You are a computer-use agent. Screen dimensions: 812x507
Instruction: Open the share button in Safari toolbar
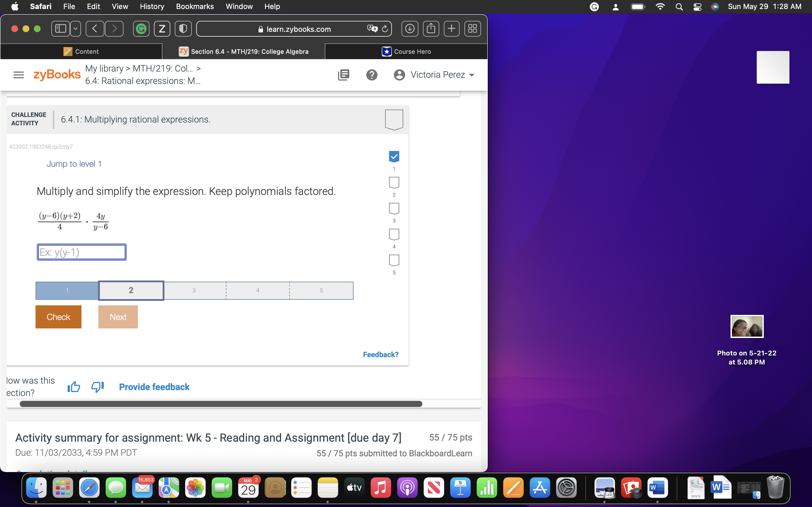click(x=431, y=28)
